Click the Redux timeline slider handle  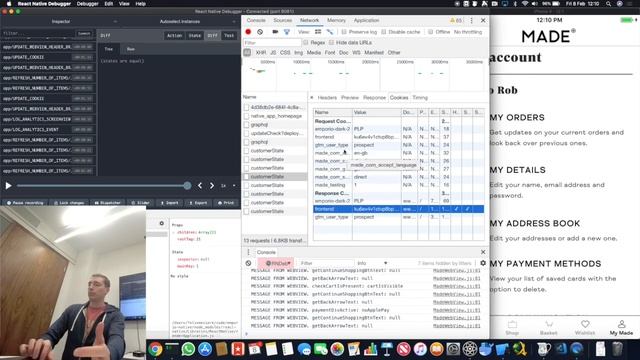pyautogui.click(x=187, y=186)
